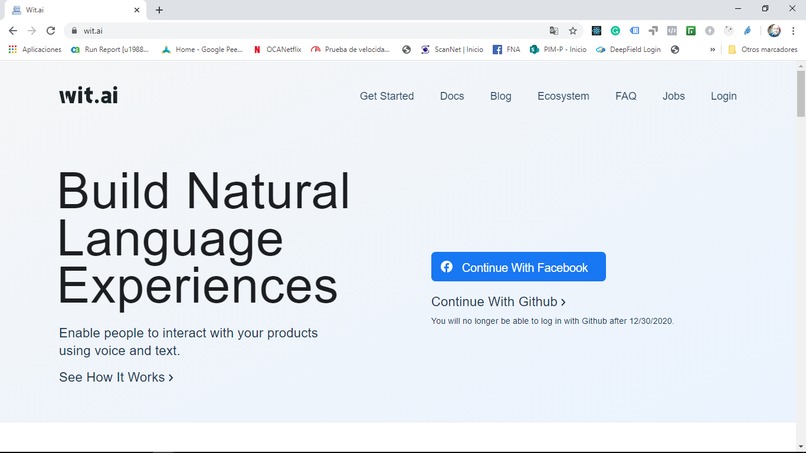Screen dimensions: 806x453
Task: Bookmark this page with the star
Action: pos(573,31)
